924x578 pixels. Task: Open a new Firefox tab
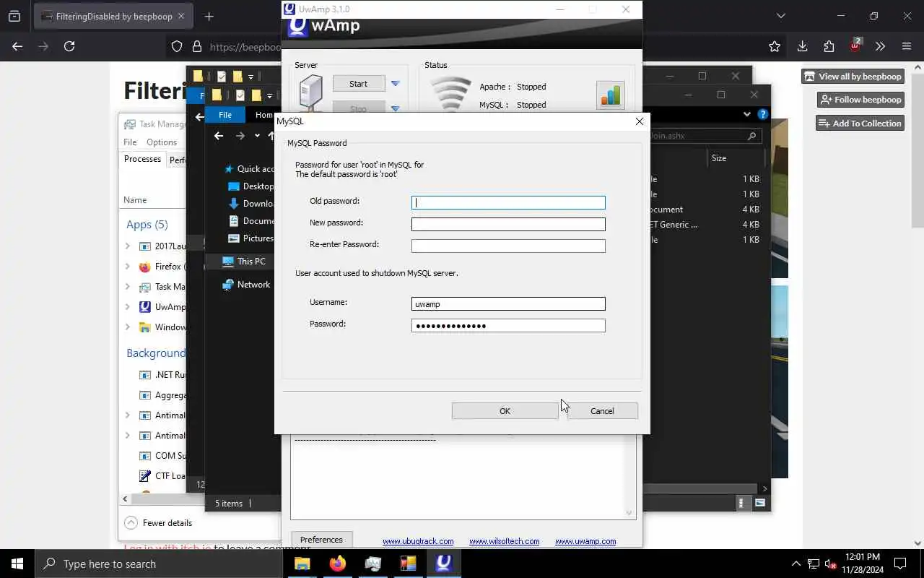(x=209, y=16)
